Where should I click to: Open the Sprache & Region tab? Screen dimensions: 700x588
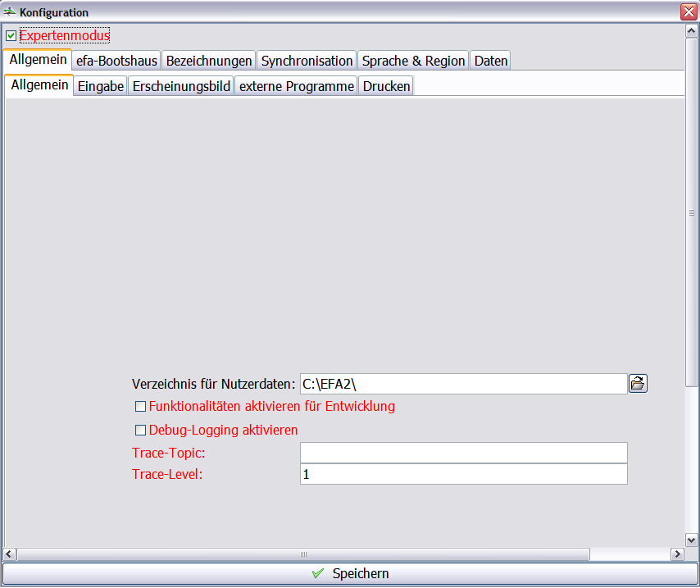(x=413, y=61)
